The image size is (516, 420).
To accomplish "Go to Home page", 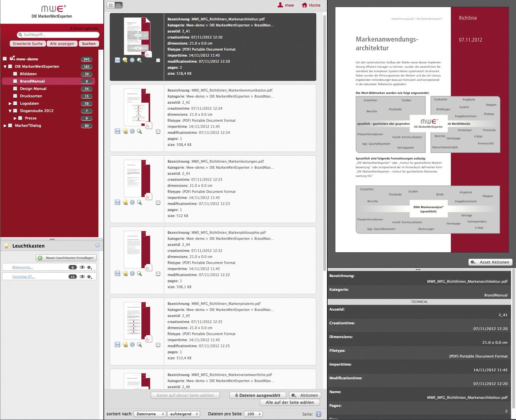I will (311, 5).
